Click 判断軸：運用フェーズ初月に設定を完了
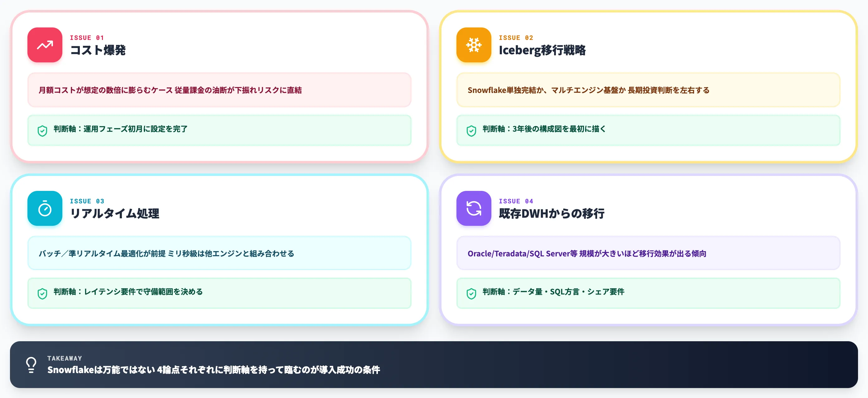This screenshot has width=868, height=398. coord(120,129)
